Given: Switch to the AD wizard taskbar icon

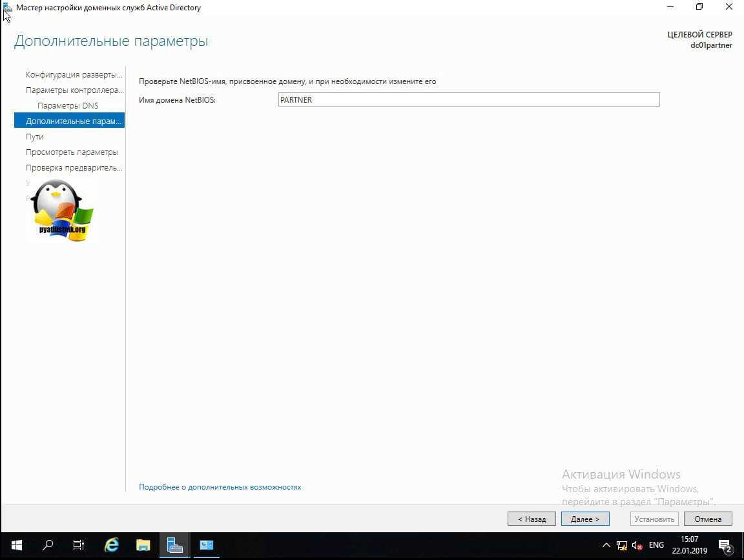Looking at the screenshot, I should point(207,545).
